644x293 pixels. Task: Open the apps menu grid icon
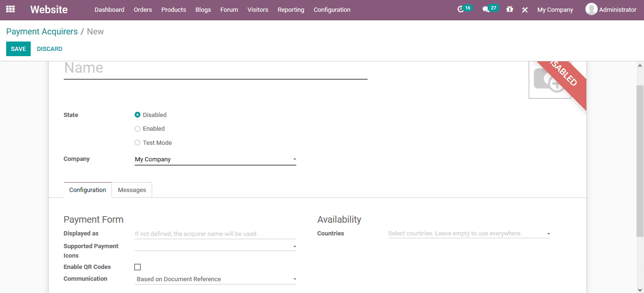click(10, 9)
